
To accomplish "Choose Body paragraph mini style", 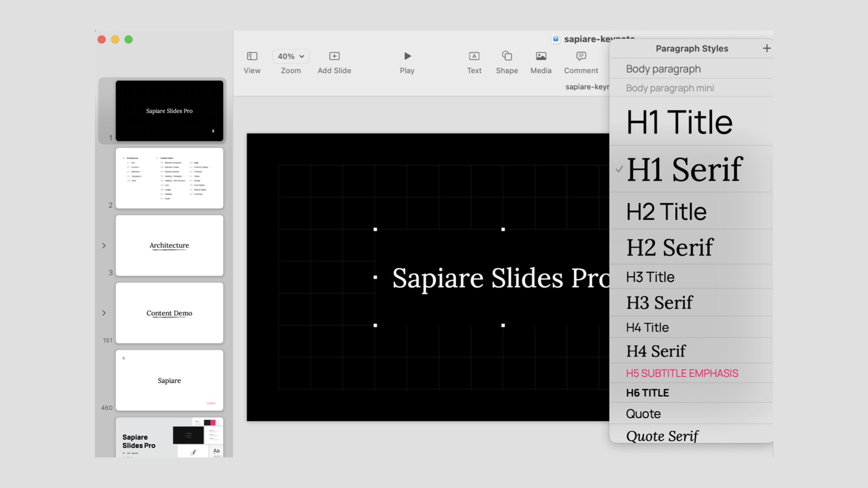I will tap(691, 88).
